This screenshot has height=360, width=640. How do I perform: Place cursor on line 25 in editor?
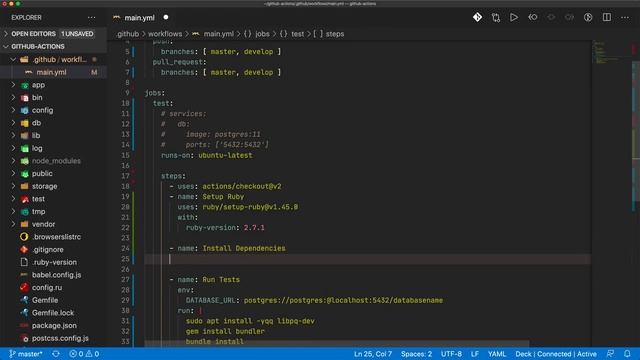pyautogui.click(x=367, y=259)
